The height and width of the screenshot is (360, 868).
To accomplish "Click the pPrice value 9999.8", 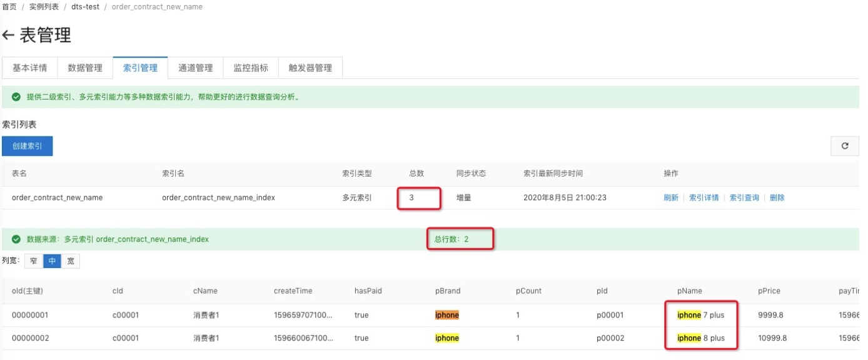I will (770, 316).
